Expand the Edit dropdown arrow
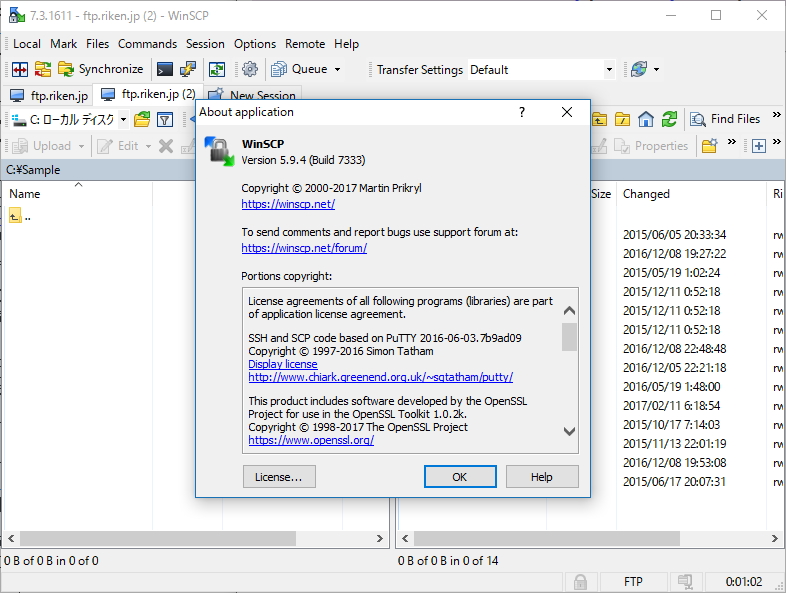 pos(148,146)
